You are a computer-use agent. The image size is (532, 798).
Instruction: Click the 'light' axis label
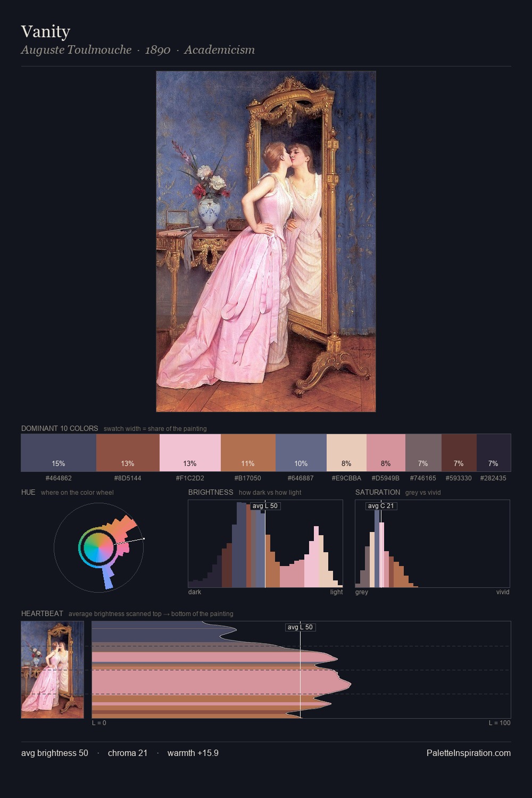(x=336, y=592)
